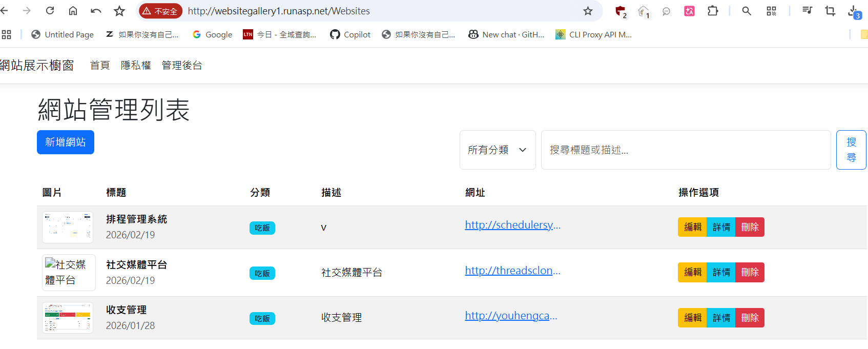This screenshot has width=868, height=349.
Task: Go to 隱私權 in the navbar
Action: 136,65
